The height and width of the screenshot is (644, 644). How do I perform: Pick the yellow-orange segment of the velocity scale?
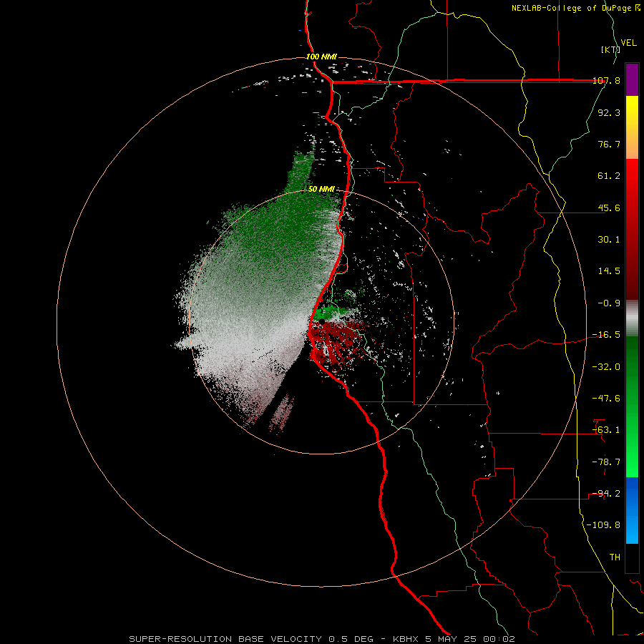632,127
